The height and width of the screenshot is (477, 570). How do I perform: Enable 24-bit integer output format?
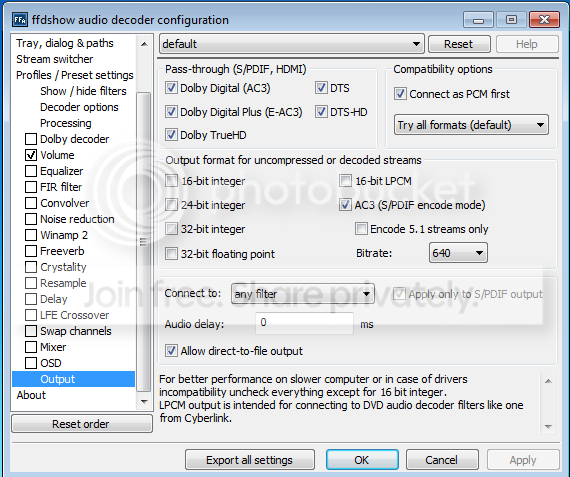coord(171,205)
